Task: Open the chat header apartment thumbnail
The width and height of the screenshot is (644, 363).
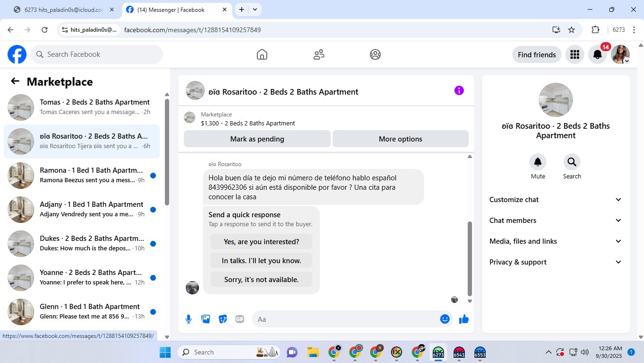Action: pos(195,90)
